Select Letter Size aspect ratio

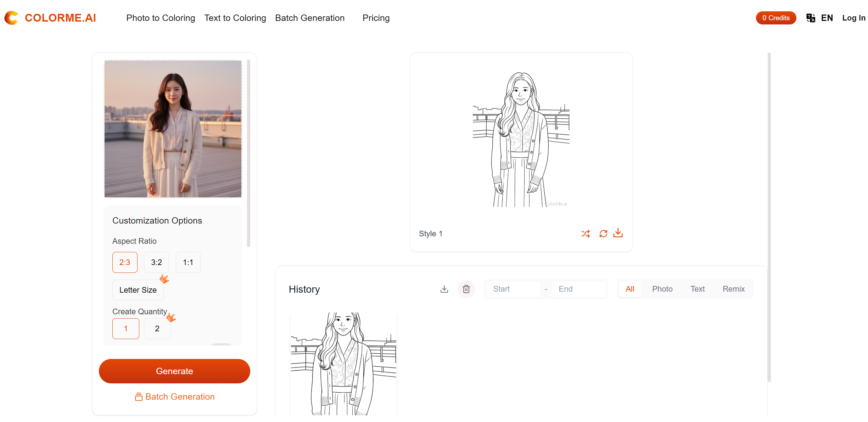pos(138,290)
